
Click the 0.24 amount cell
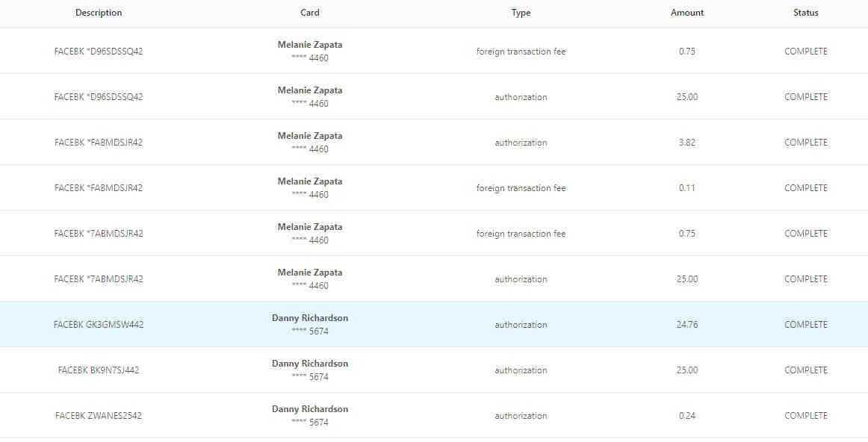point(687,416)
